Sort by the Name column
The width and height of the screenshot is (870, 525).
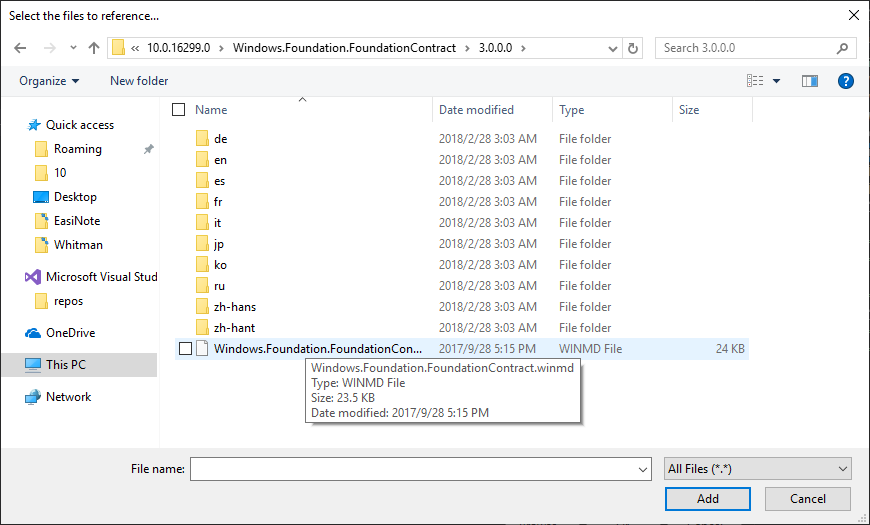pos(211,110)
